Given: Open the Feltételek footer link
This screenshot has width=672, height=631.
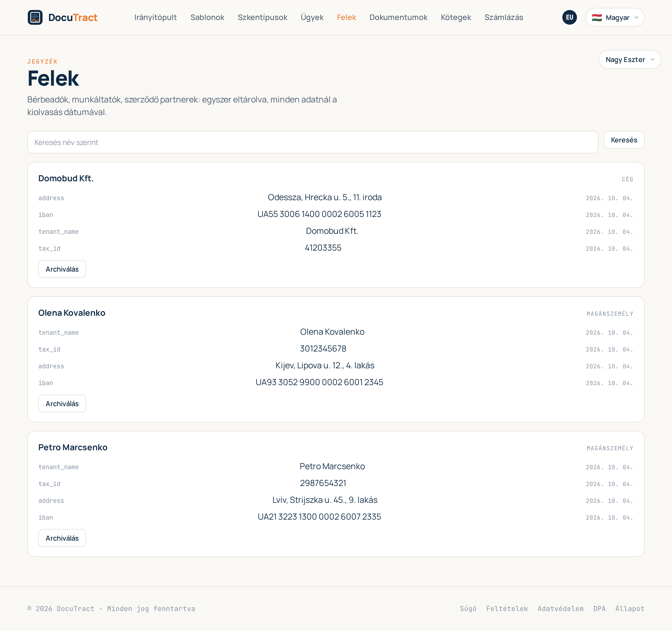Looking at the screenshot, I should click(x=507, y=609).
